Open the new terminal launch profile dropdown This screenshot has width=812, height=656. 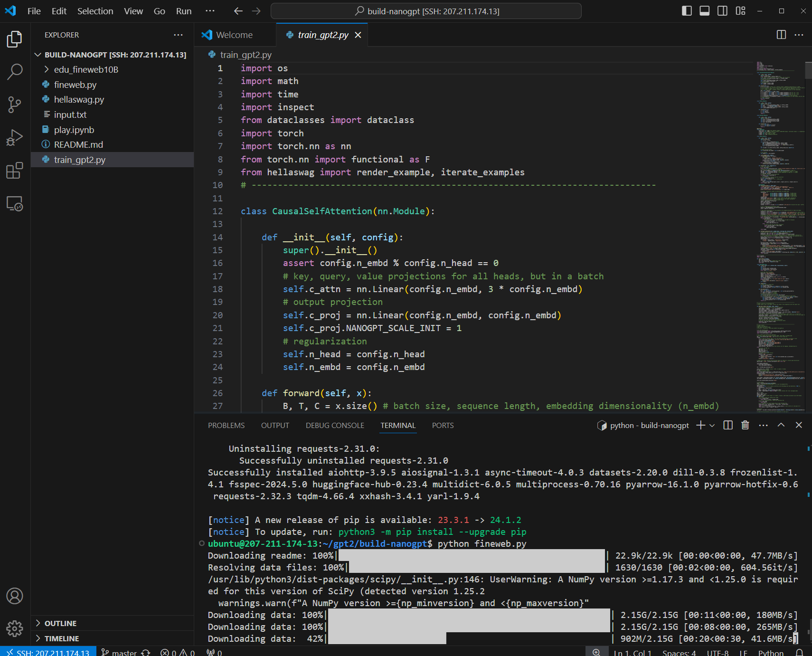(x=712, y=426)
